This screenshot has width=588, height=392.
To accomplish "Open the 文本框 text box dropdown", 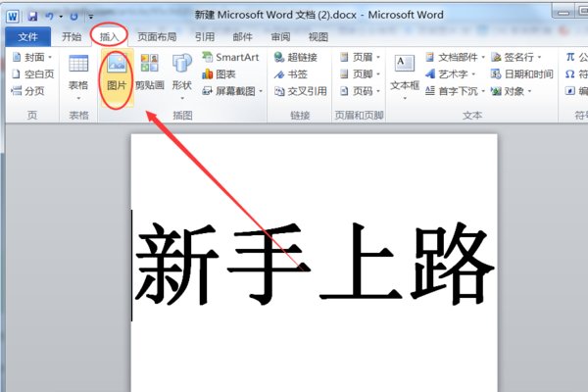I will [x=404, y=76].
